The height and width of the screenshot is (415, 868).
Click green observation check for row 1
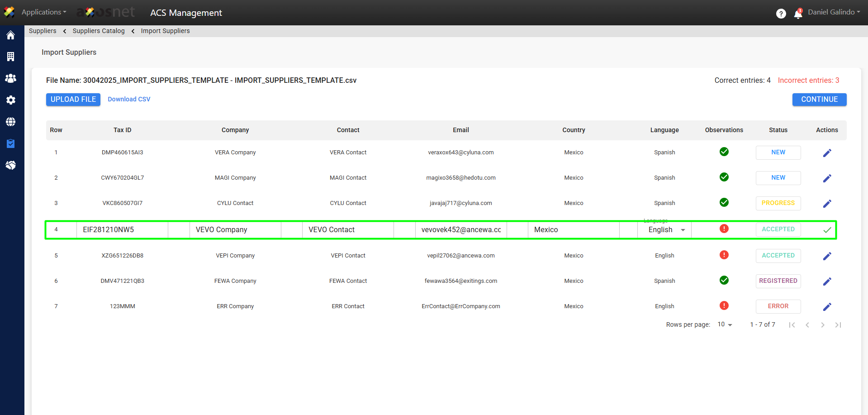coord(724,152)
